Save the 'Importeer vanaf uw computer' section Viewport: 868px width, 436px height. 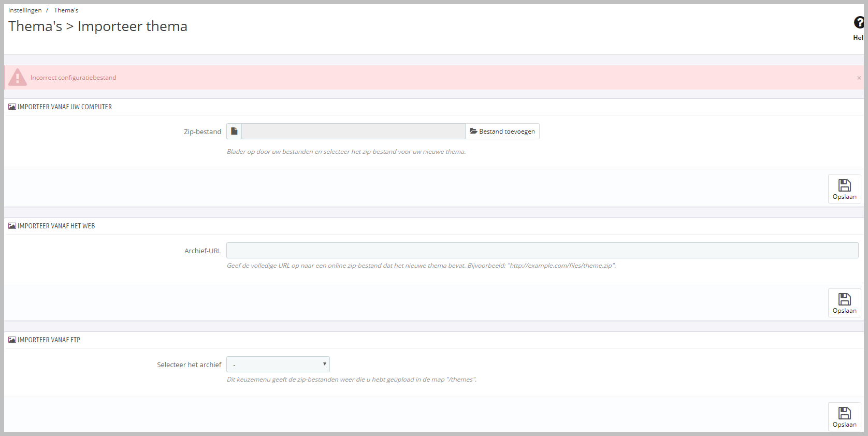844,189
